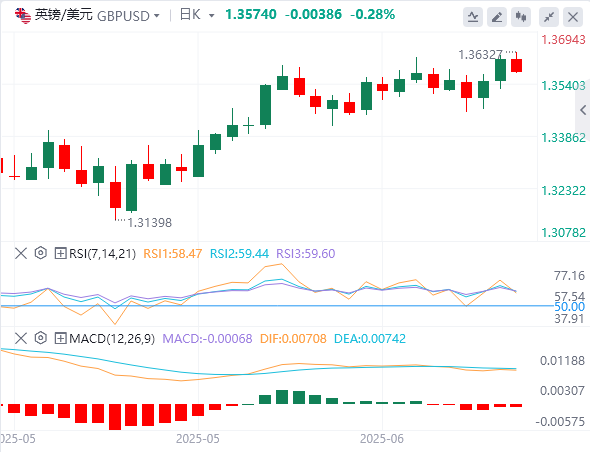This screenshot has width=590, height=452.
Task: Click the RSI2:59.44 value
Action: [239, 254]
